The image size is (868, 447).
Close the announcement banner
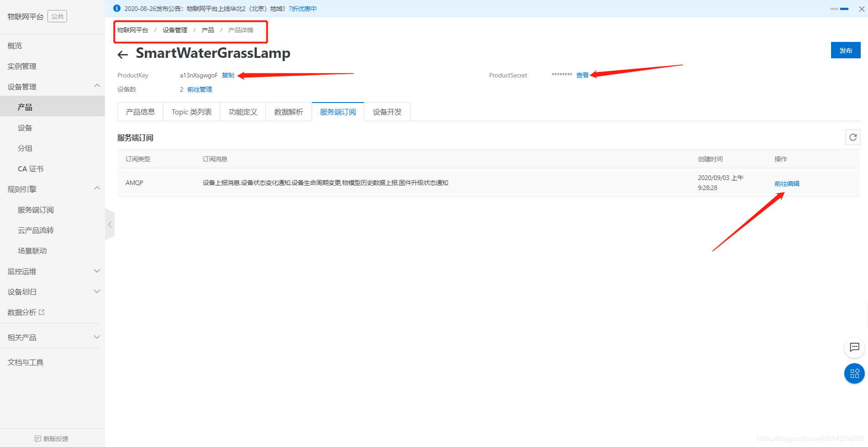pos(862,9)
